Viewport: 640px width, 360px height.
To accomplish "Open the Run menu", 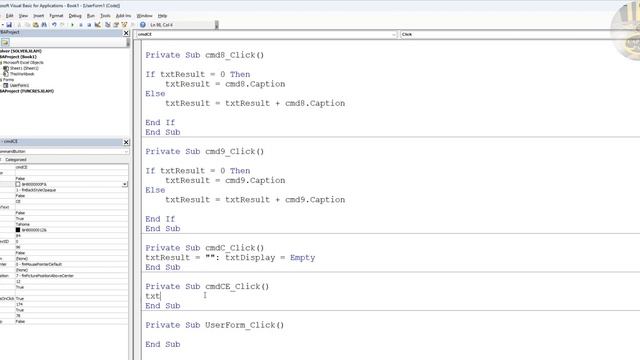I will tap(91, 16).
